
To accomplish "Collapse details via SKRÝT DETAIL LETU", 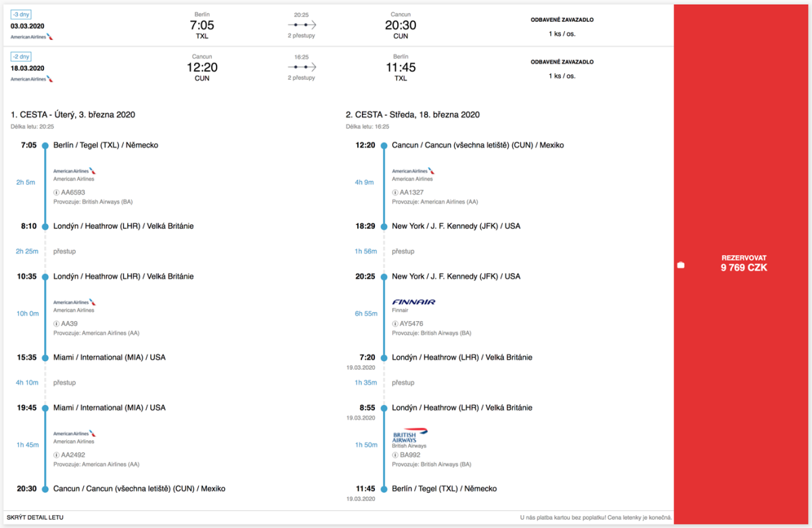I will (x=35, y=518).
